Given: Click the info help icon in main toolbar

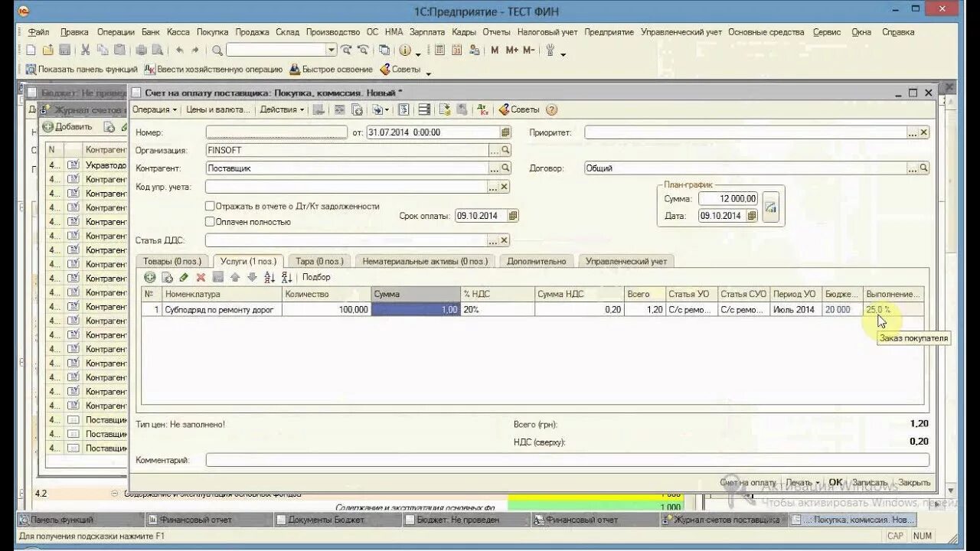Looking at the screenshot, I should (404, 50).
